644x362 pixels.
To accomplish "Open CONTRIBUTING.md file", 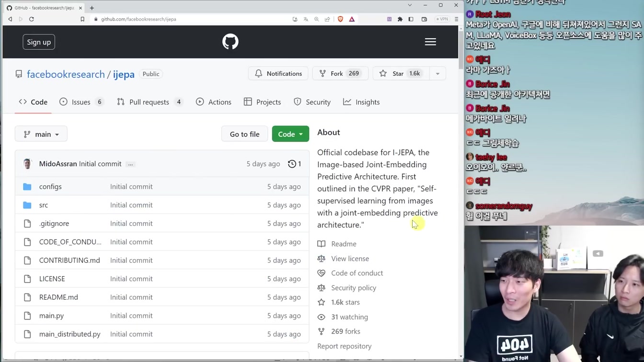I will 69,260.
